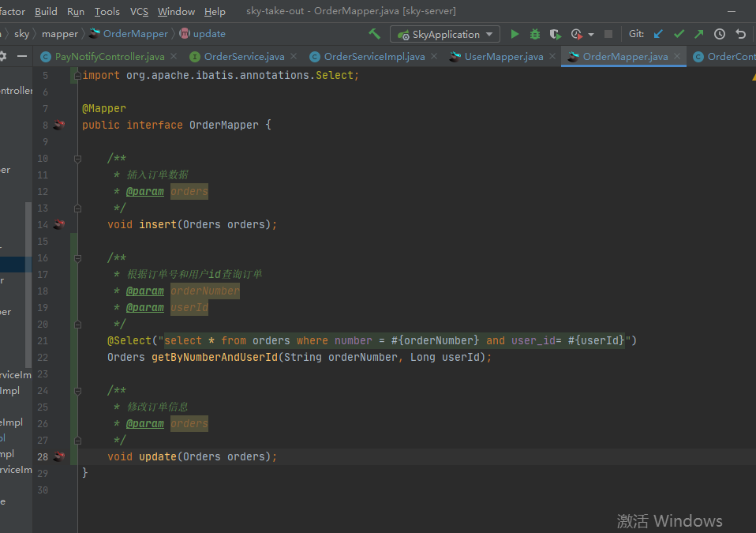Close the OrderService.java tab
Viewport: 756px width, 533px height.
tap(293, 56)
